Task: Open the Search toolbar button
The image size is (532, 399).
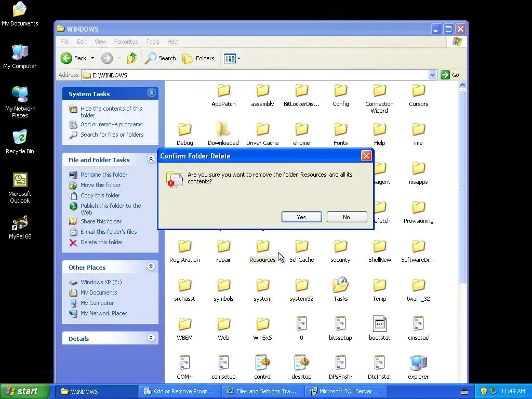Action: (160, 58)
